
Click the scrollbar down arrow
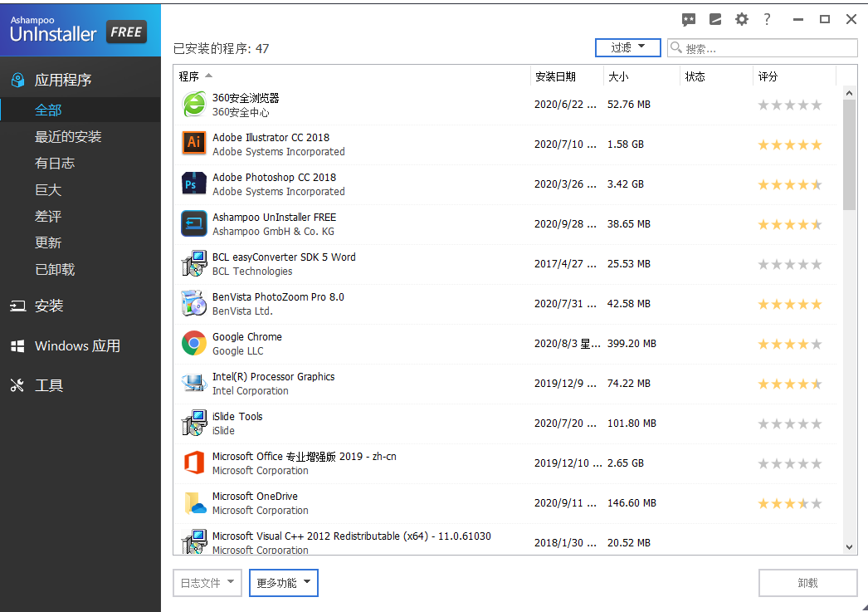tap(850, 546)
